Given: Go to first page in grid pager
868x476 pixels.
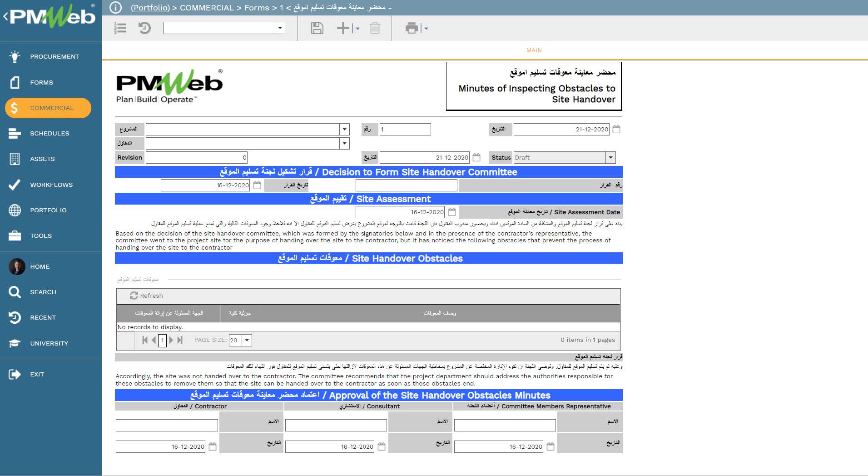Looking at the screenshot, I should pyautogui.click(x=145, y=340).
